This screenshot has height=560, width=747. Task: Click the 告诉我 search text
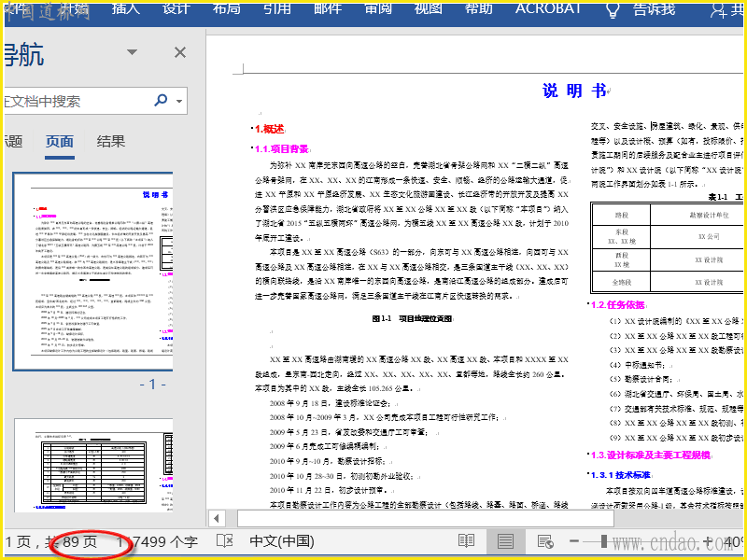click(x=654, y=9)
